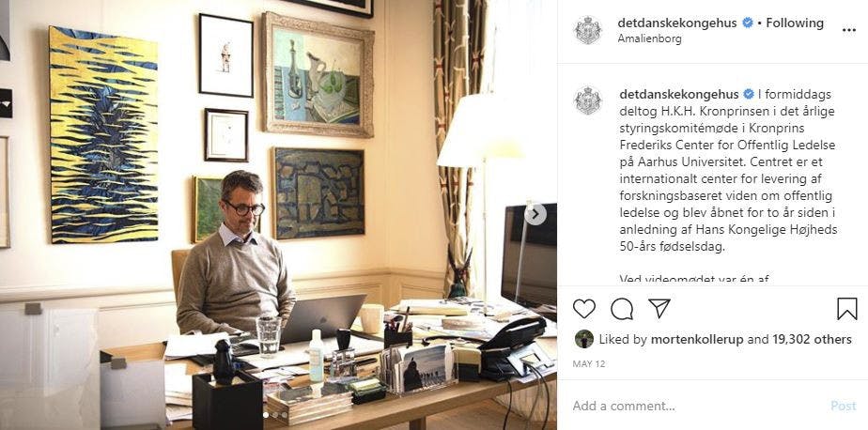Screen dimensions: 868x430
Task: Select the second carousel indicator dot
Action: 275,414
